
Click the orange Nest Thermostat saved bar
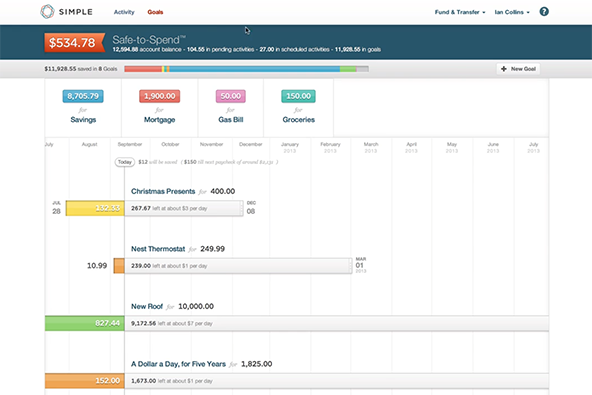119,266
